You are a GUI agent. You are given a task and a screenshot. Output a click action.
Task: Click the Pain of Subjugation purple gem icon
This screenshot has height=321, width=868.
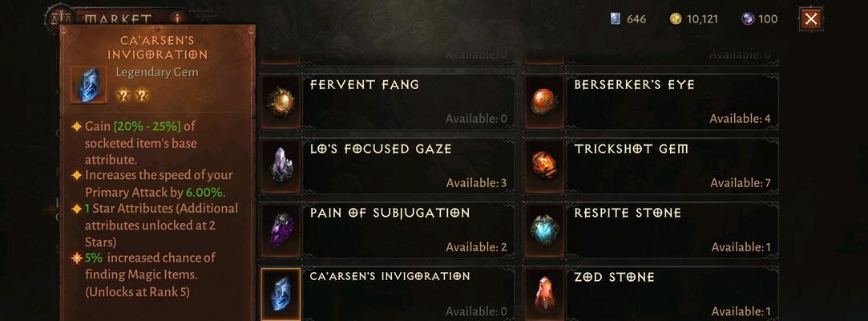pos(280,230)
